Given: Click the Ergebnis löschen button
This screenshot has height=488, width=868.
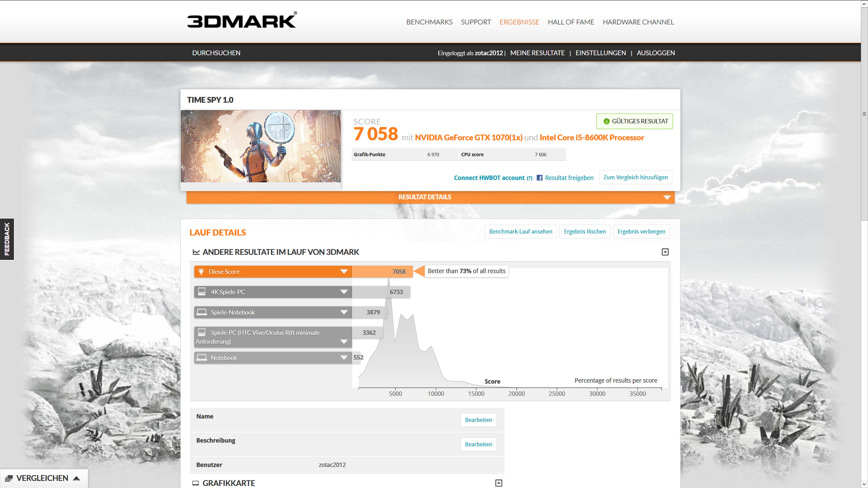Looking at the screenshot, I should click(585, 231).
